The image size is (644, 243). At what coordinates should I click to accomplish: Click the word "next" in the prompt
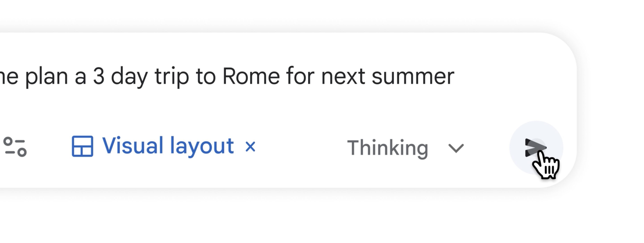tap(343, 76)
